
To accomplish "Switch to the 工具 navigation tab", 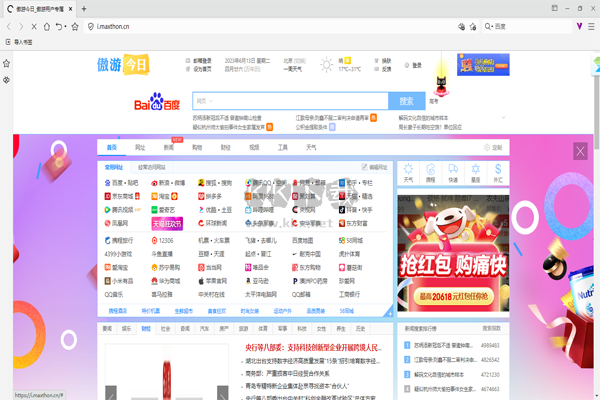I will (x=283, y=147).
